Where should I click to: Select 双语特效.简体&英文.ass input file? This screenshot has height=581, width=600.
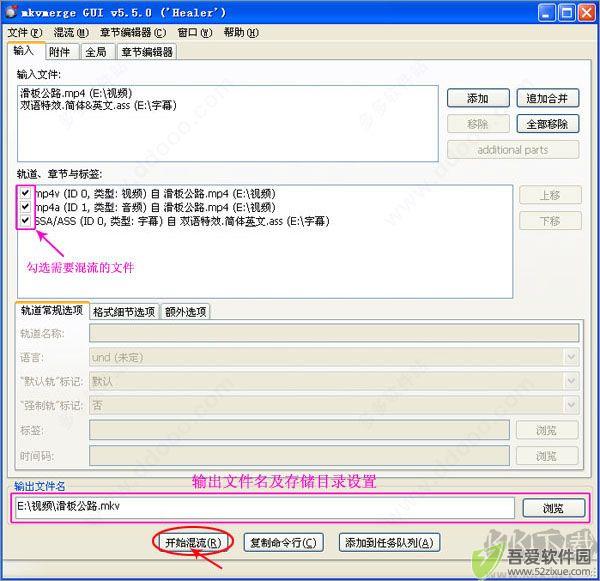(98, 105)
